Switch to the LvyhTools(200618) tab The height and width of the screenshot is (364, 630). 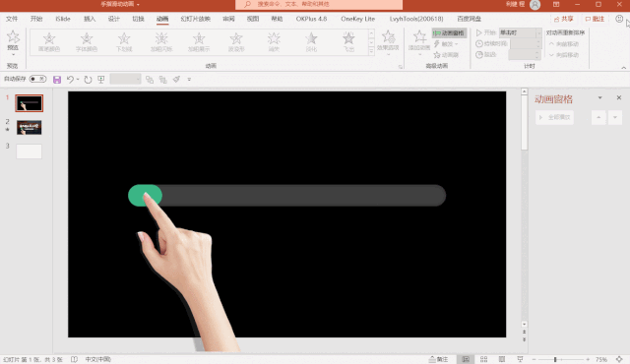click(x=416, y=19)
